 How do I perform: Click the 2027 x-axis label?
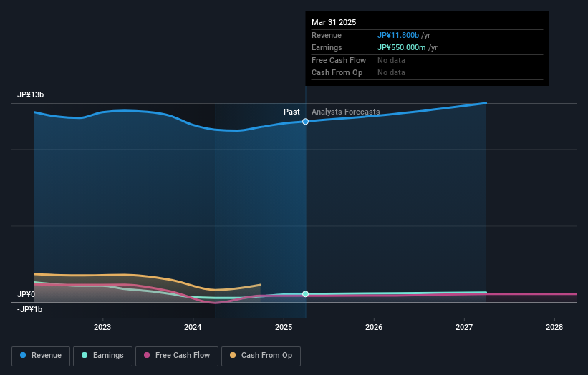pos(464,327)
